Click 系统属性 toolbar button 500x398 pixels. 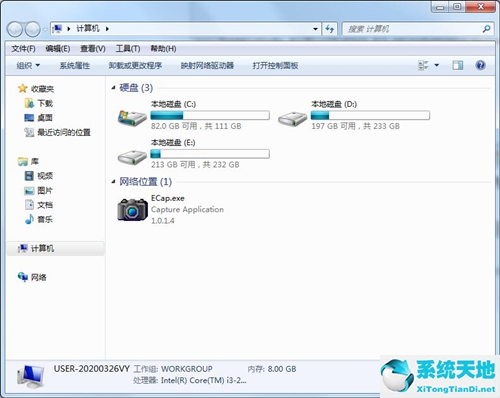click(75, 65)
